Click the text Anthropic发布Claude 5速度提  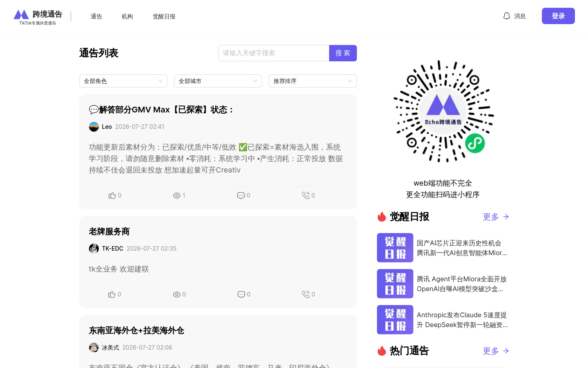tap(462, 315)
